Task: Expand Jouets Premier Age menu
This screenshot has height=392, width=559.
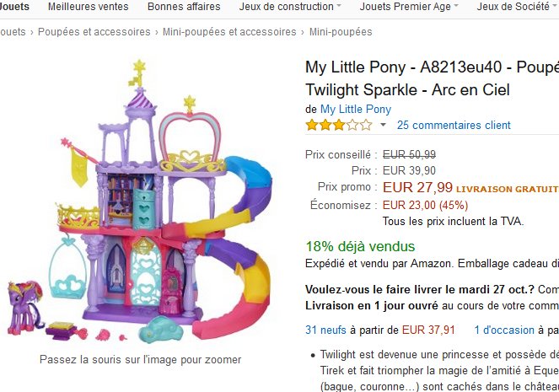Action: pyautogui.click(x=409, y=7)
